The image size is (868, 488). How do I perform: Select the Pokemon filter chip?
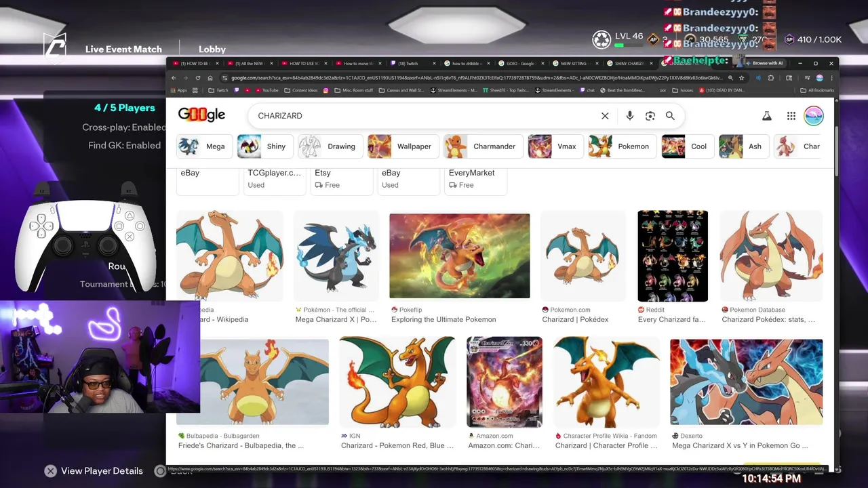pyautogui.click(x=622, y=146)
